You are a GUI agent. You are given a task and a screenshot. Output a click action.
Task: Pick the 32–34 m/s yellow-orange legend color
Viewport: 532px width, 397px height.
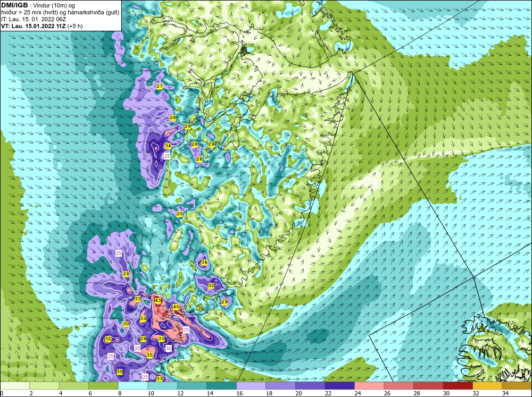point(487,386)
